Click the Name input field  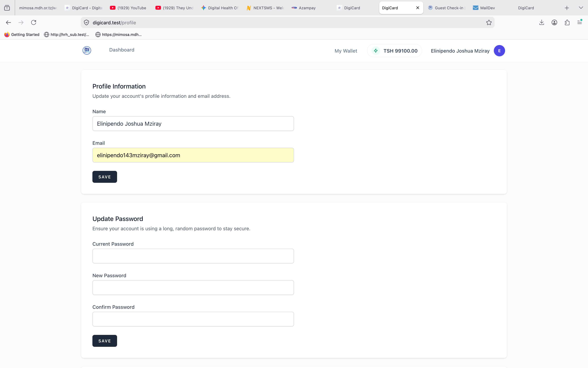193,124
